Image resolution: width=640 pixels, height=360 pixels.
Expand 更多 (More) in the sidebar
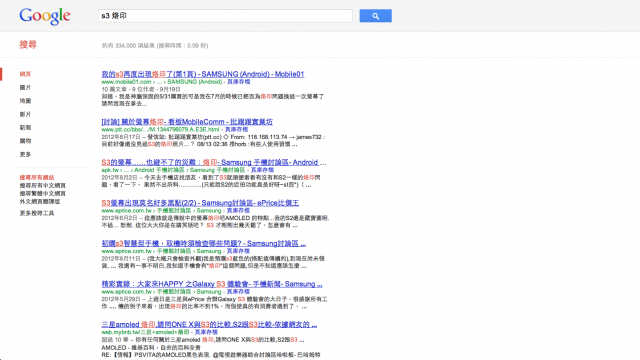pyautogui.click(x=25, y=154)
